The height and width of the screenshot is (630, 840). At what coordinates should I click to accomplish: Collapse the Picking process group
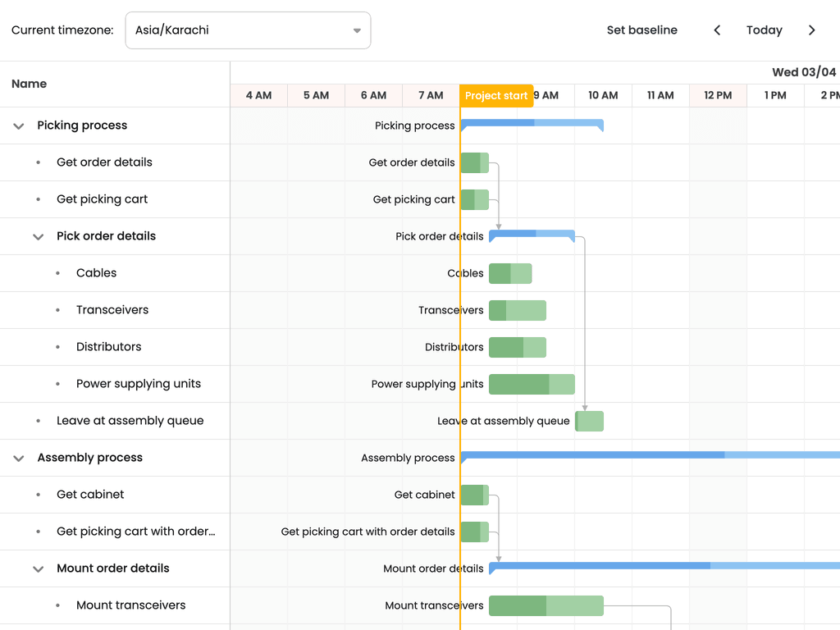(x=19, y=126)
